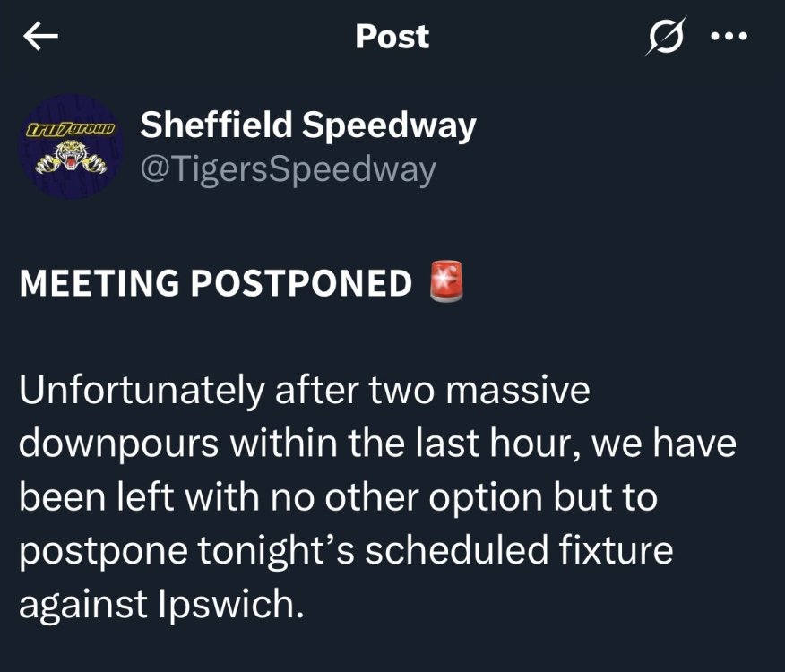This screenshot has height=672, width=785.
Task: Open the Sheffield Speedway profile name
Action: coord(308,125)
